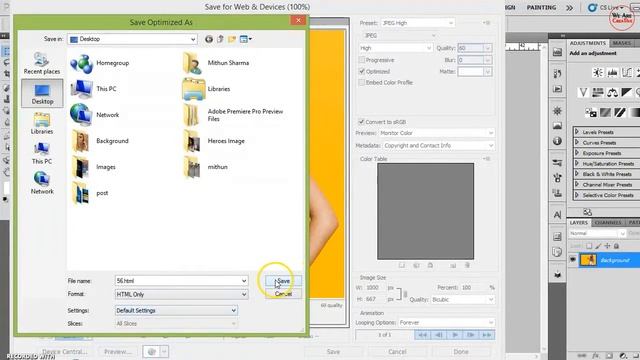Click the Up One Level folder icon
This screenshot has width=640, height=360.
click(220, 39)
